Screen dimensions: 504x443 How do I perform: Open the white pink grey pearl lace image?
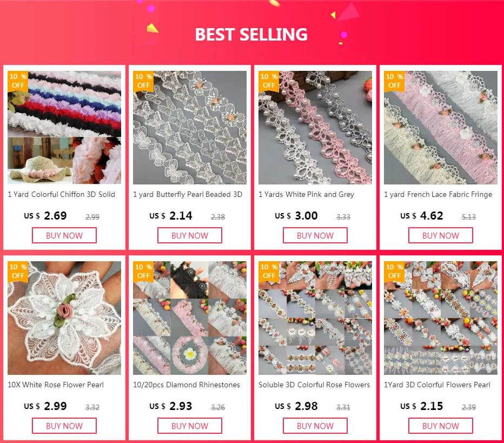[x=315, y=128]
